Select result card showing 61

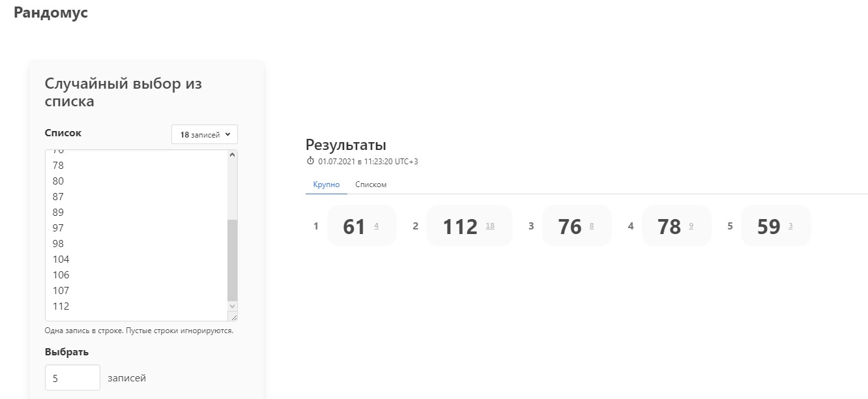362,226
